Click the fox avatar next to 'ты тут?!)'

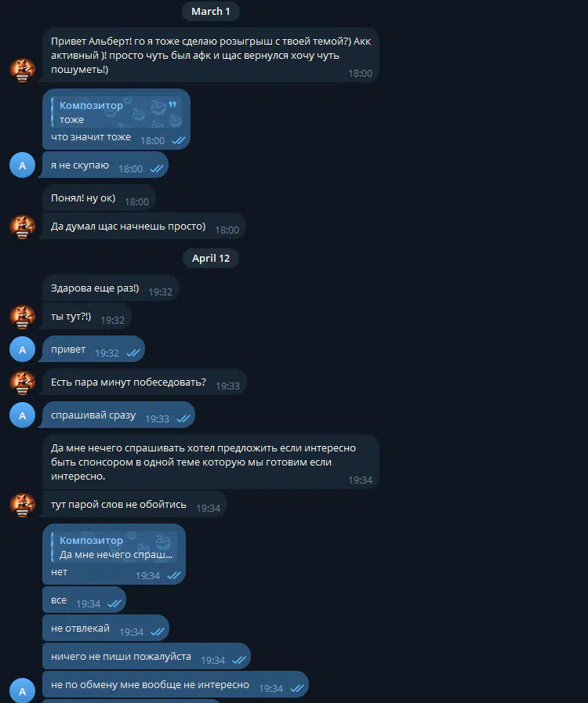[x=23, y=317]
